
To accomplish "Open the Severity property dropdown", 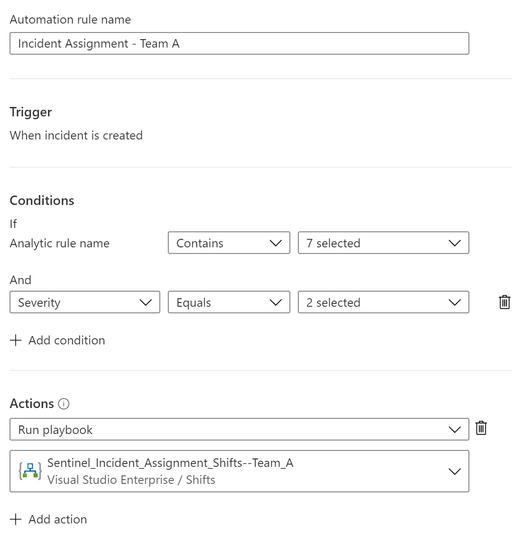I will (x=85, y=302).
